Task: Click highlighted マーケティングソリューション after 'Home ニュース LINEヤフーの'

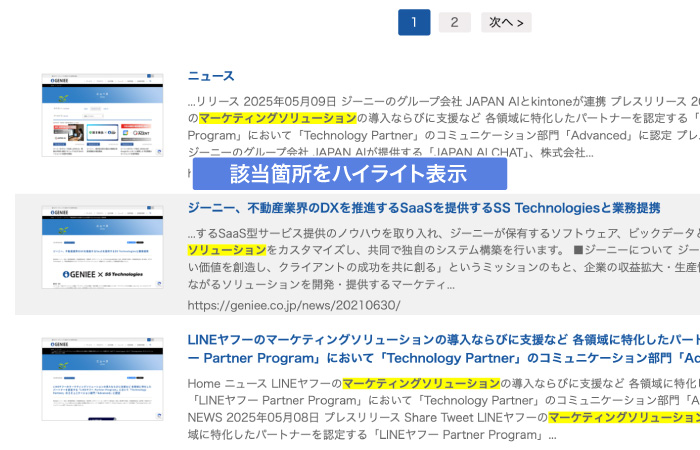Action: pyautogui.click(x=421, y=383)
